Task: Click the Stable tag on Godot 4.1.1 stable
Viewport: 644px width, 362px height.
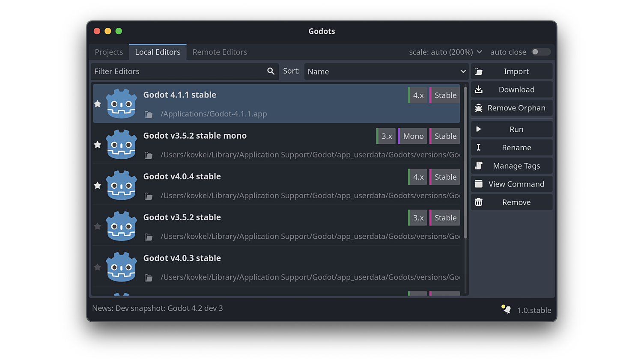Action: (x=445, y=95)
